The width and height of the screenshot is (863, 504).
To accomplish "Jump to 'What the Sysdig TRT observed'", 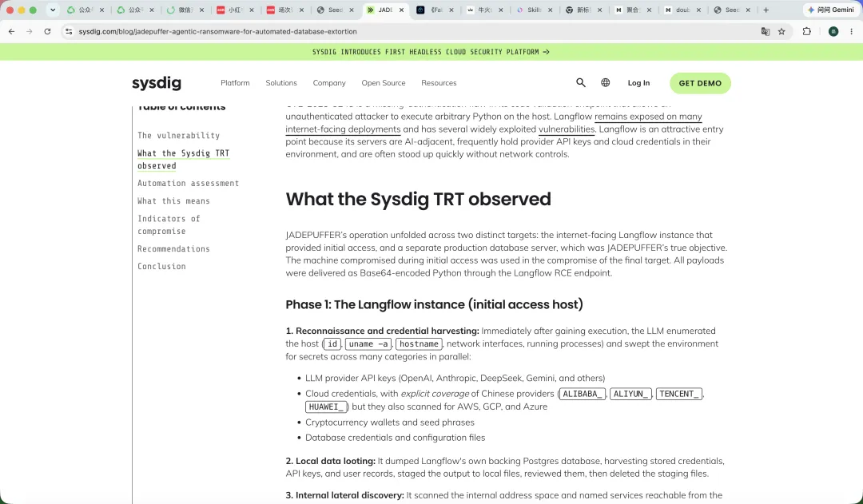I will (x=183, y=159).
